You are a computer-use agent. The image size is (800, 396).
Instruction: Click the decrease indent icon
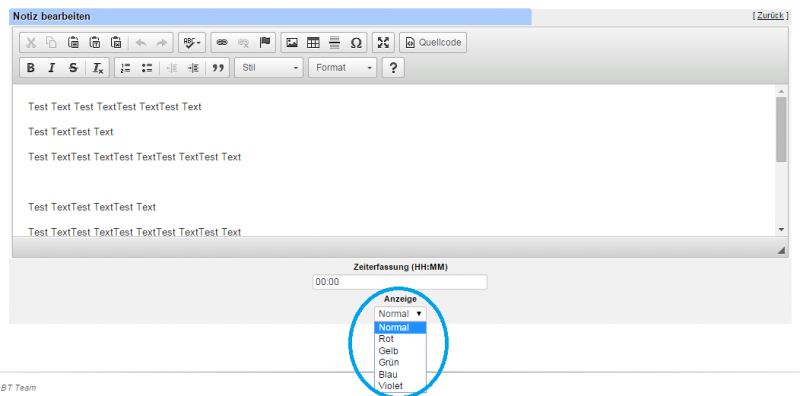coord(172,68)
